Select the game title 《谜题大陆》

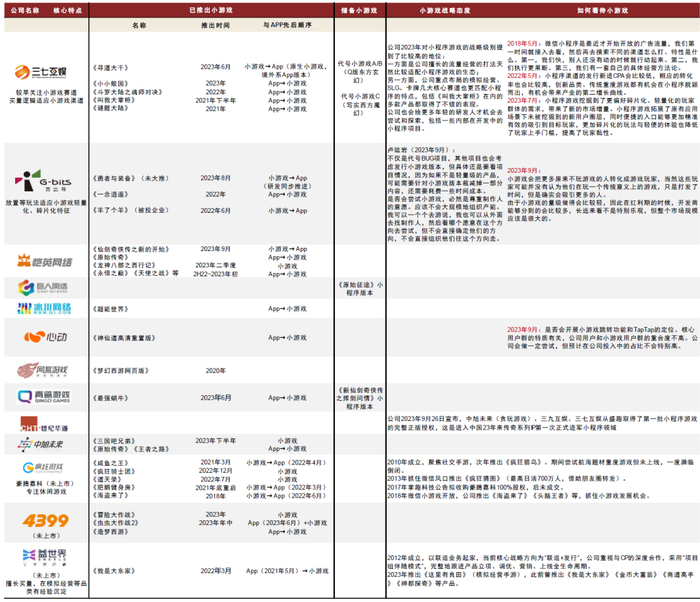point(111,108)
